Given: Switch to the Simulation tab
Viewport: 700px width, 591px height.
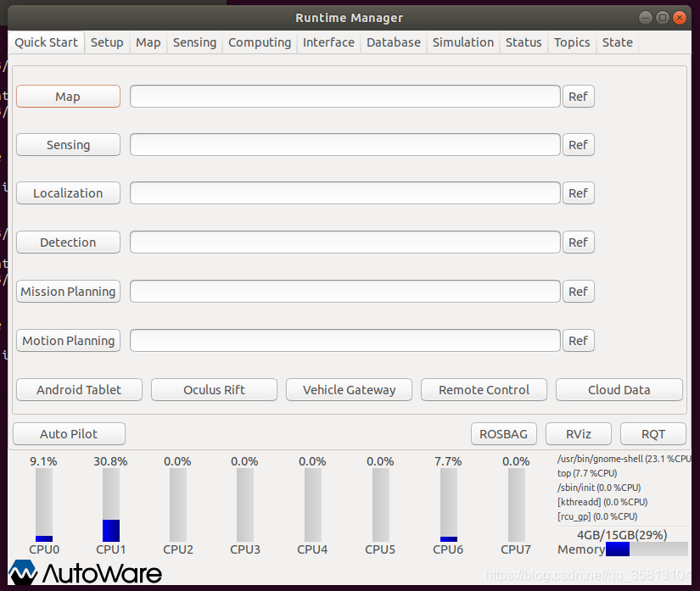Looking at the screenshot, I should click(x=463, y=42).
